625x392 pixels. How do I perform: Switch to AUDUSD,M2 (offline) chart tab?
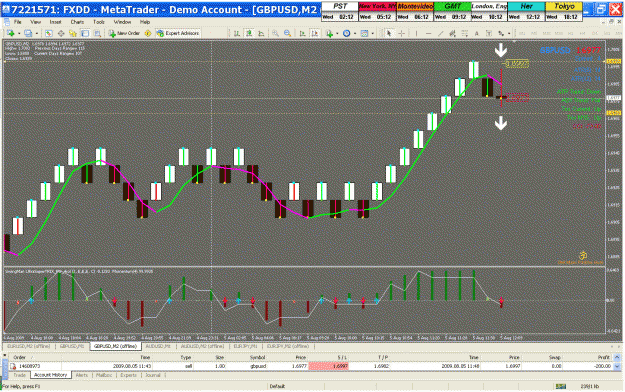tap(202, 346)
